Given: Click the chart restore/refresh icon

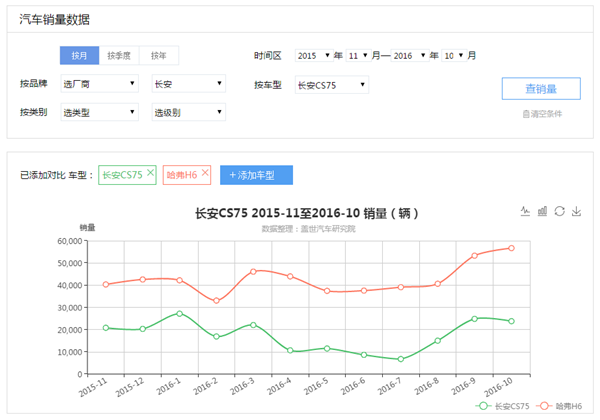Looking at the screenshot, I should [x=559, y=211].
